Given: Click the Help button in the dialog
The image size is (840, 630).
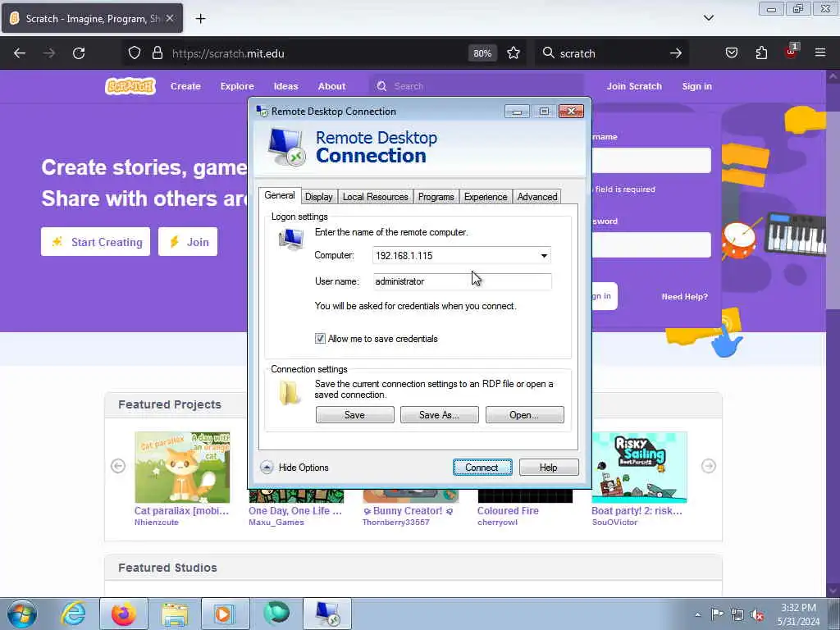Looking at the screenshot, I should click(549, 467).
